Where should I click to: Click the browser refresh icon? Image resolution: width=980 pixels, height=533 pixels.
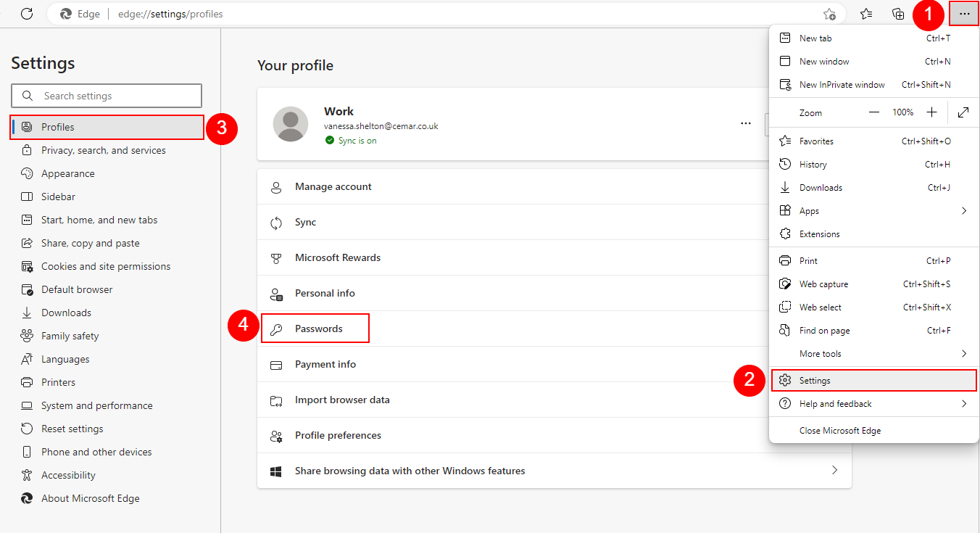coord(27,14)
